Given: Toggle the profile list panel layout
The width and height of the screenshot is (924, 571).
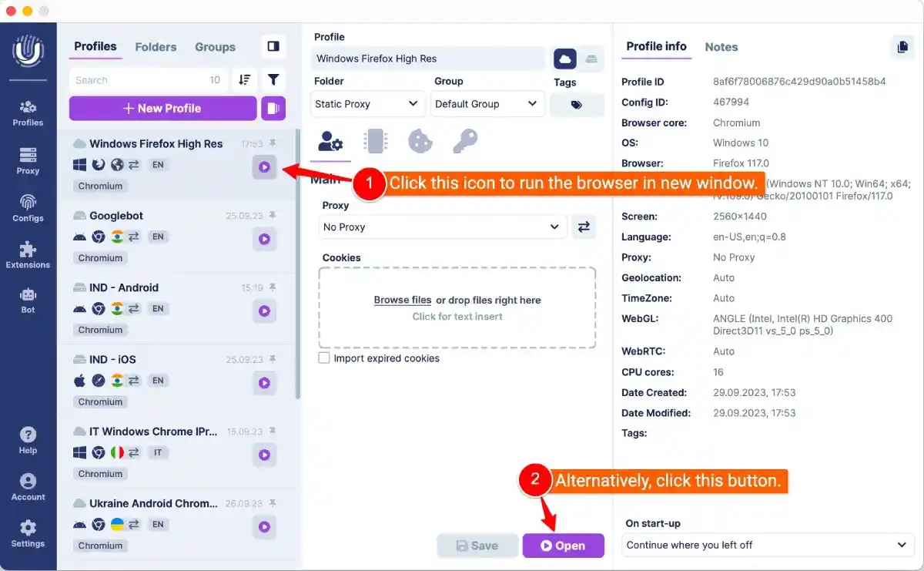Looking at the screenshot, I should [273, 46].
